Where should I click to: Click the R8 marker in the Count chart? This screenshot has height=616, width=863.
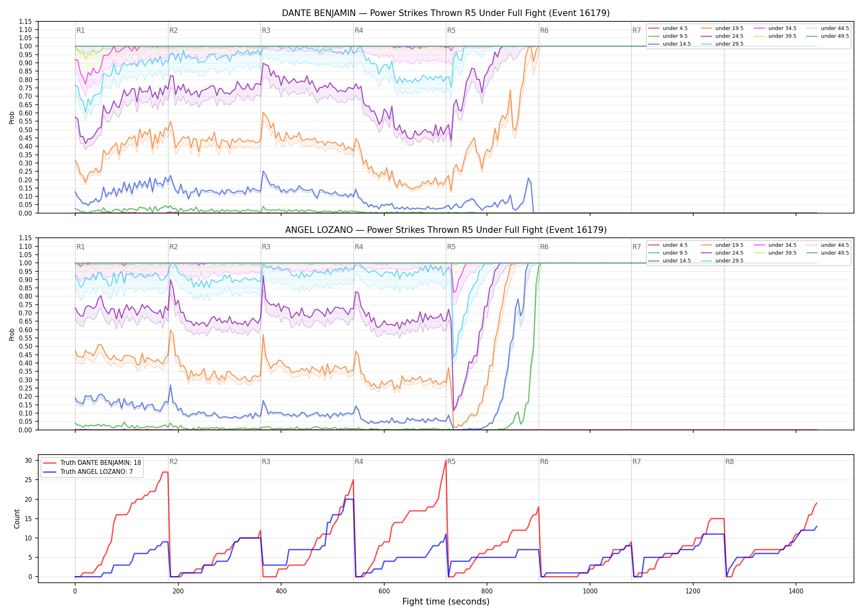coord(729,462)
